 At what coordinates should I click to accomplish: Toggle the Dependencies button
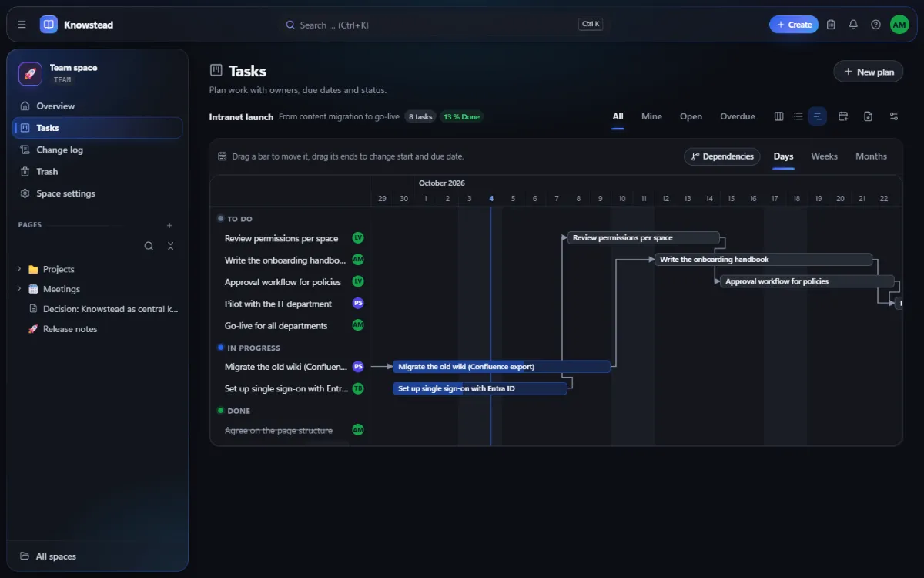[721, 156]
